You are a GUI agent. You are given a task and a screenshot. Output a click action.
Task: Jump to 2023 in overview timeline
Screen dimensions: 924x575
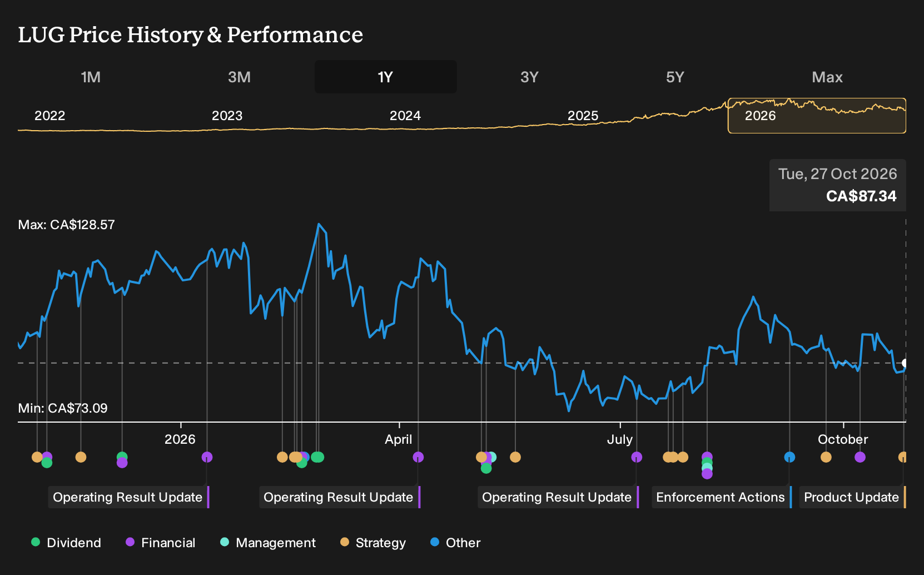[227, 116]
